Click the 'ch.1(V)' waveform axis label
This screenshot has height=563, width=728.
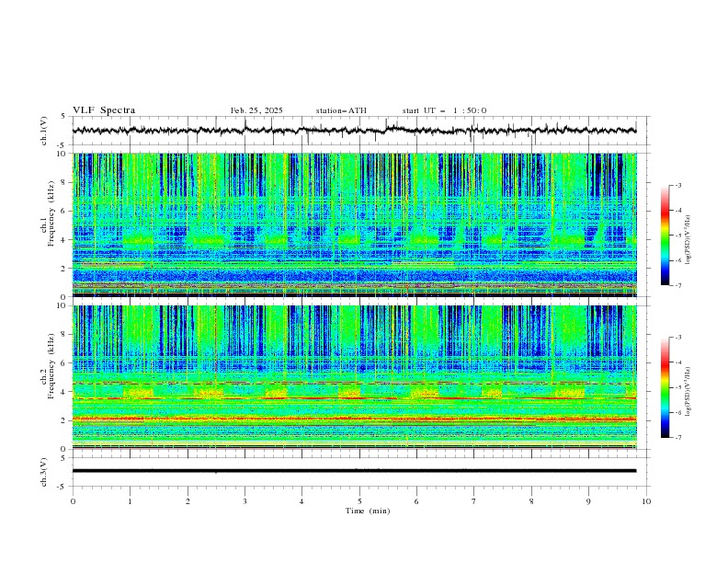click(44, 131)
